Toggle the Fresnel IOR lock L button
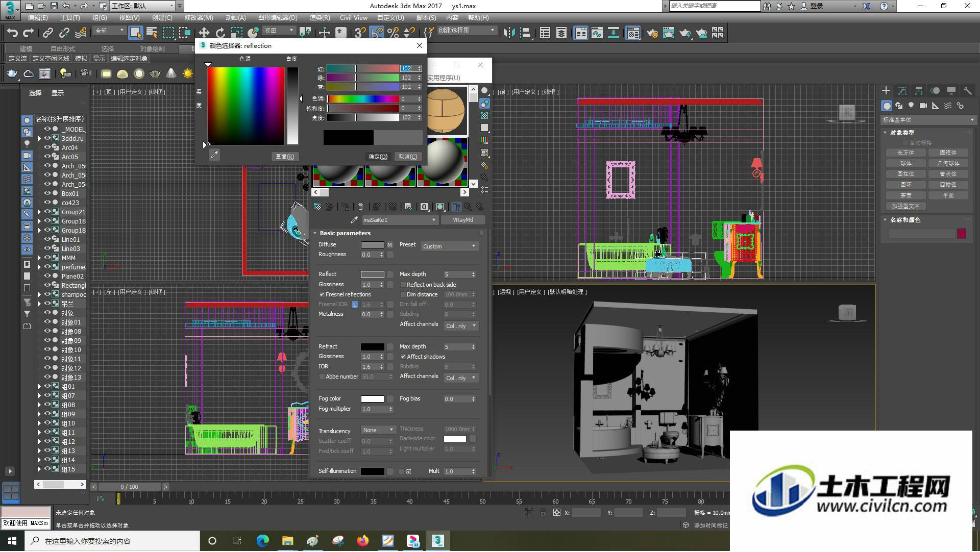 point(355,305)
